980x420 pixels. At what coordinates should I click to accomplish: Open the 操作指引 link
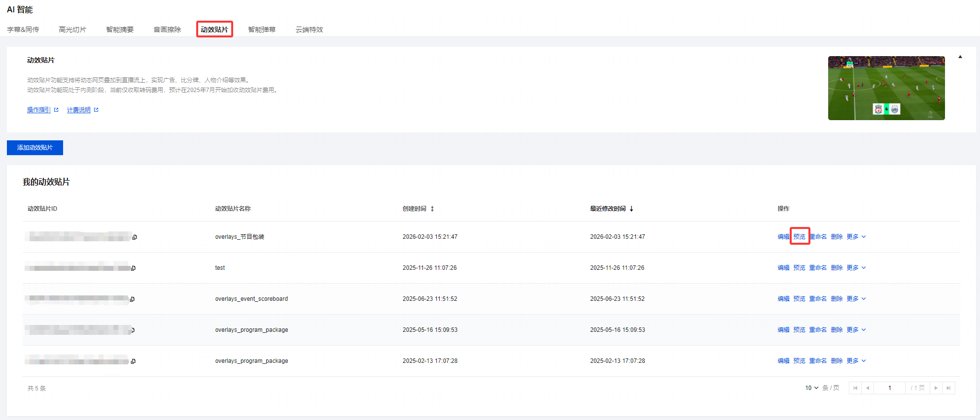[x=39, y=110]
